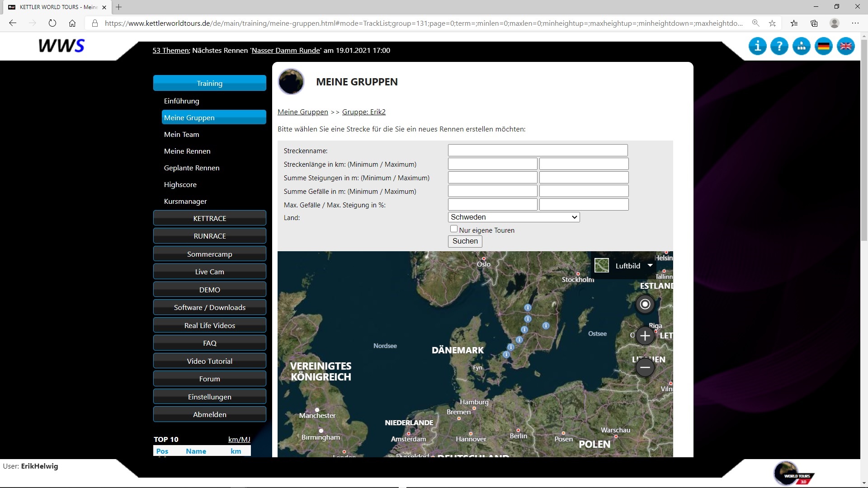Switch language with the British flag

(846, 46)
